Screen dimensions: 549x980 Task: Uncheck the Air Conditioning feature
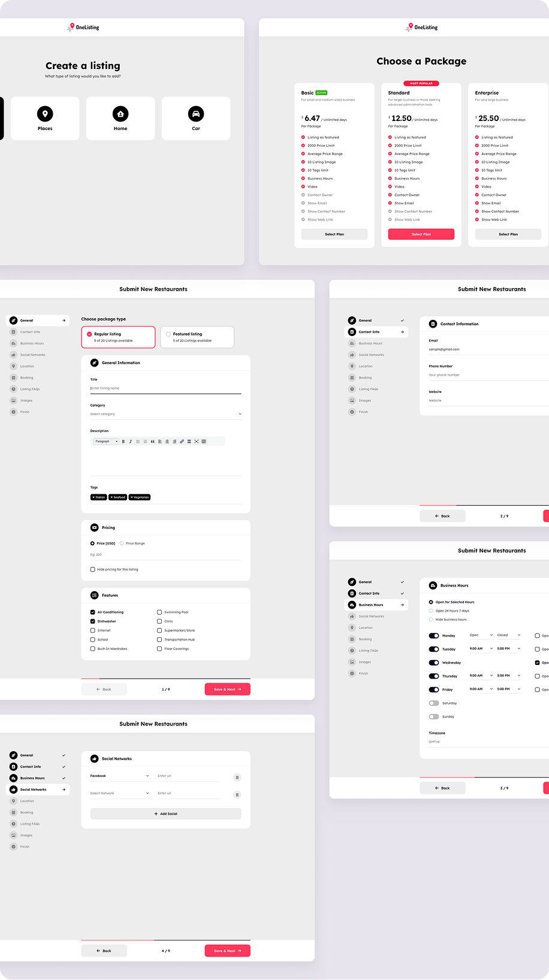[x=92, y=612]
